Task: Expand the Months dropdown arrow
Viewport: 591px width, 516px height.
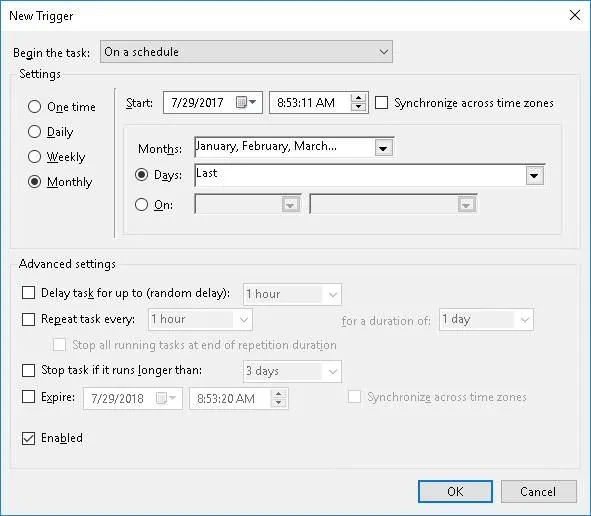Action: 383,148
